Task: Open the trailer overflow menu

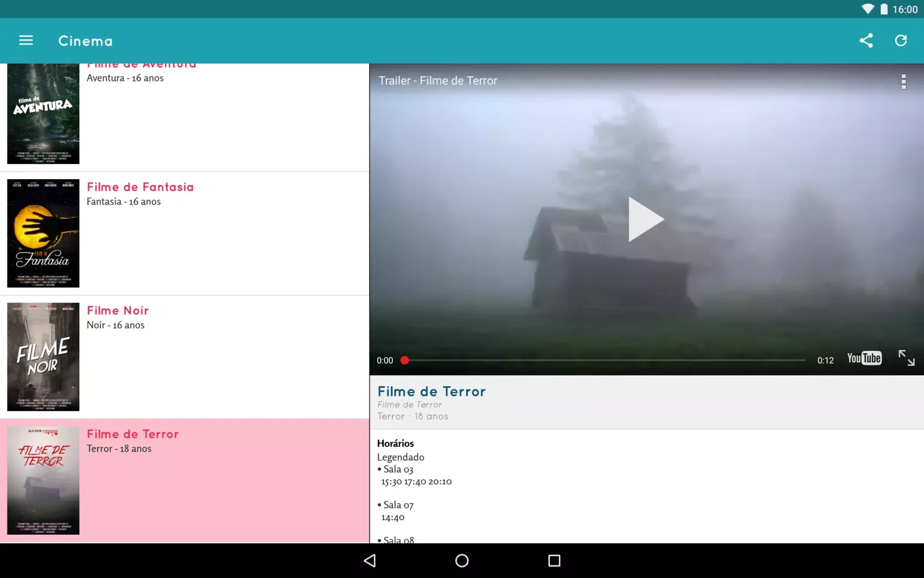Action: tap(903, 81)
